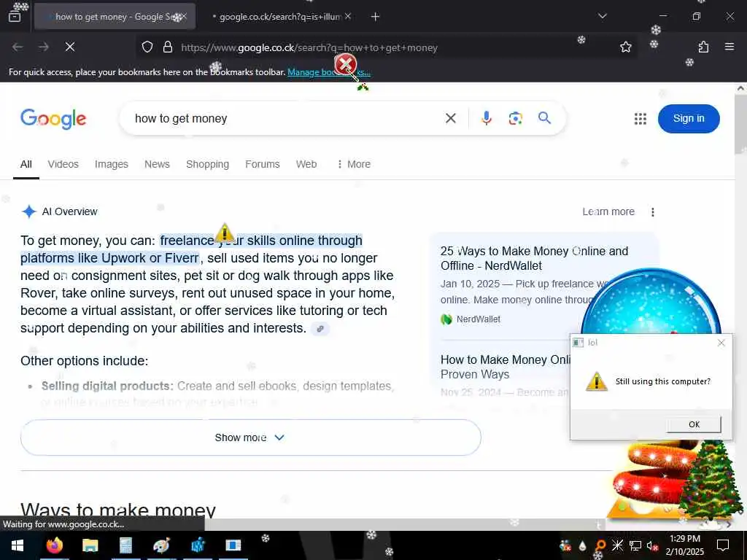This screenshot has height=560, width=747.
Task: Go forward with the toolbar arrow
Action: pos(44,47)
